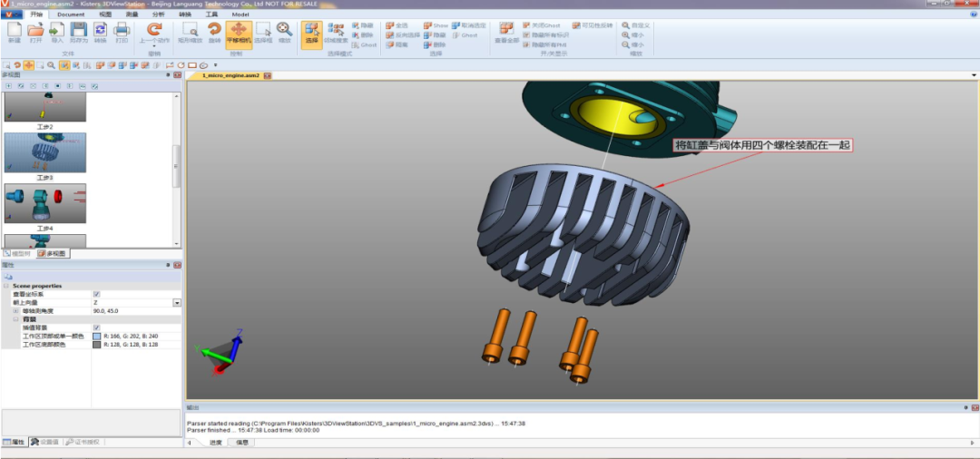Pin the 输出 output panel

[x=965, y=408]
